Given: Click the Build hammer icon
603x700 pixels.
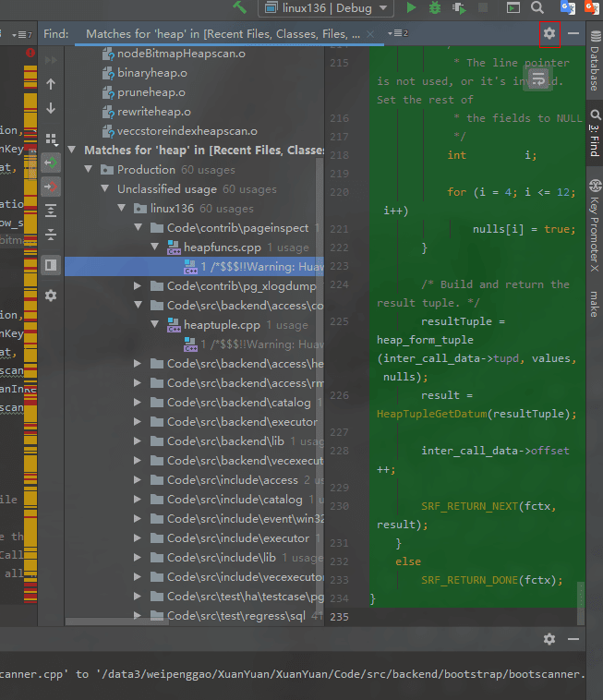Looking at the screenshot, I should pyautogui.click(x=239, y=7).
